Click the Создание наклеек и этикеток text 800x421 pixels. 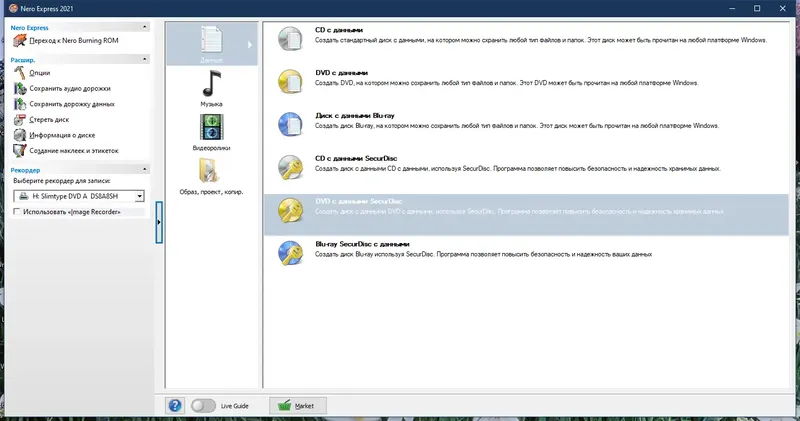[74, 151]
